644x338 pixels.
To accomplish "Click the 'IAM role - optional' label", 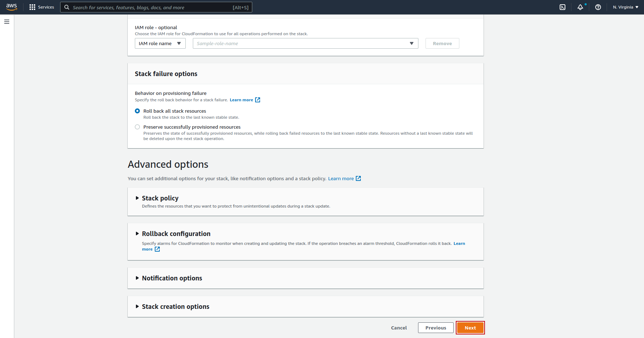I will (156, 27).
